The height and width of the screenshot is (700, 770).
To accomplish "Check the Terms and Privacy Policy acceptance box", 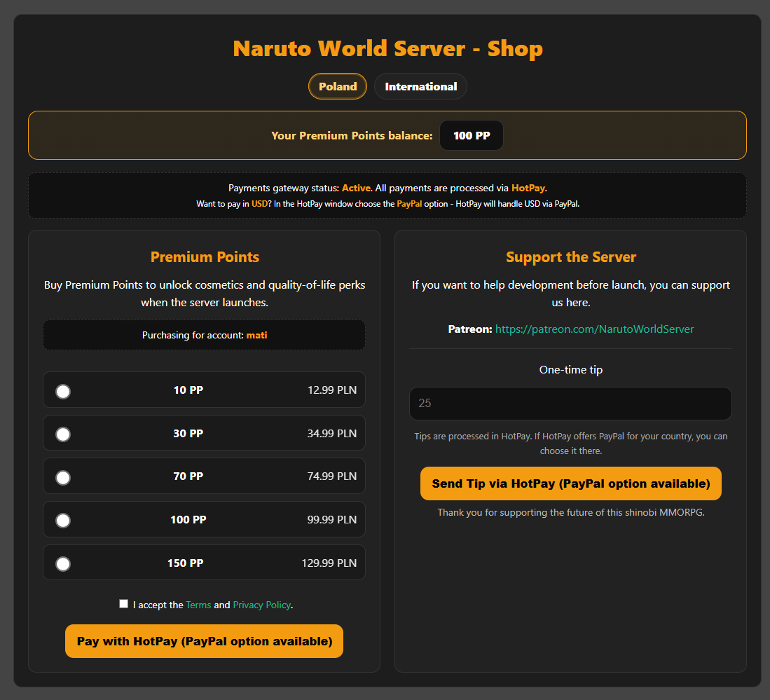I will [123, 603].
